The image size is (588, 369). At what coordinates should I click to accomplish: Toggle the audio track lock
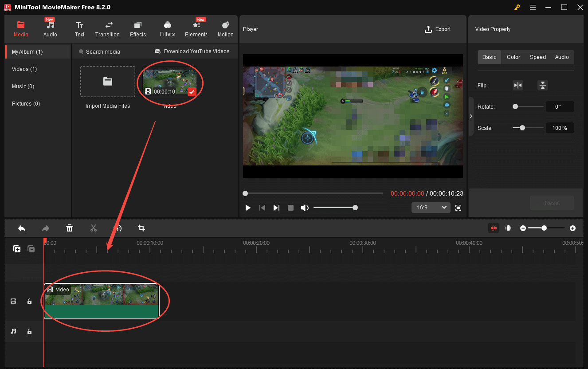(29, 331)
